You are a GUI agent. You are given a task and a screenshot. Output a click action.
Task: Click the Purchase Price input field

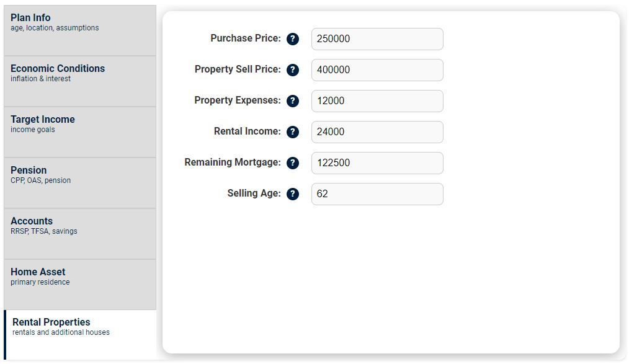pyautogui.click(x=377, y=39)
